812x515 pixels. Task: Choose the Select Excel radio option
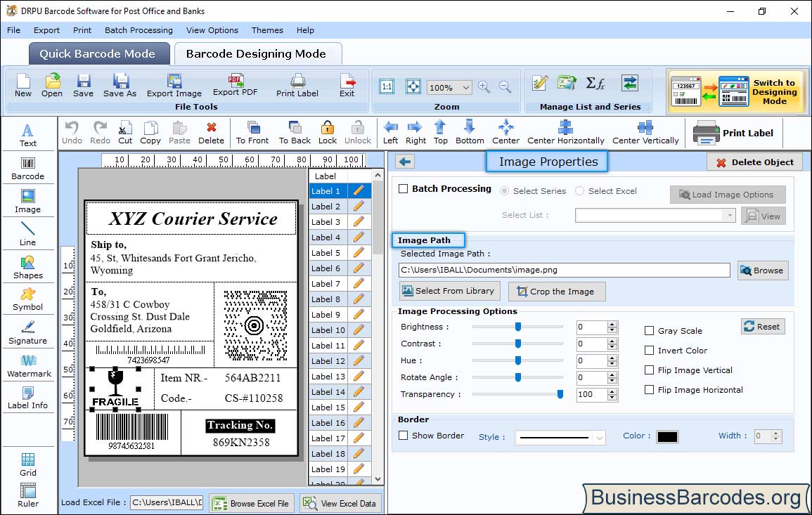pyautogui.click(x=579, y=191)
